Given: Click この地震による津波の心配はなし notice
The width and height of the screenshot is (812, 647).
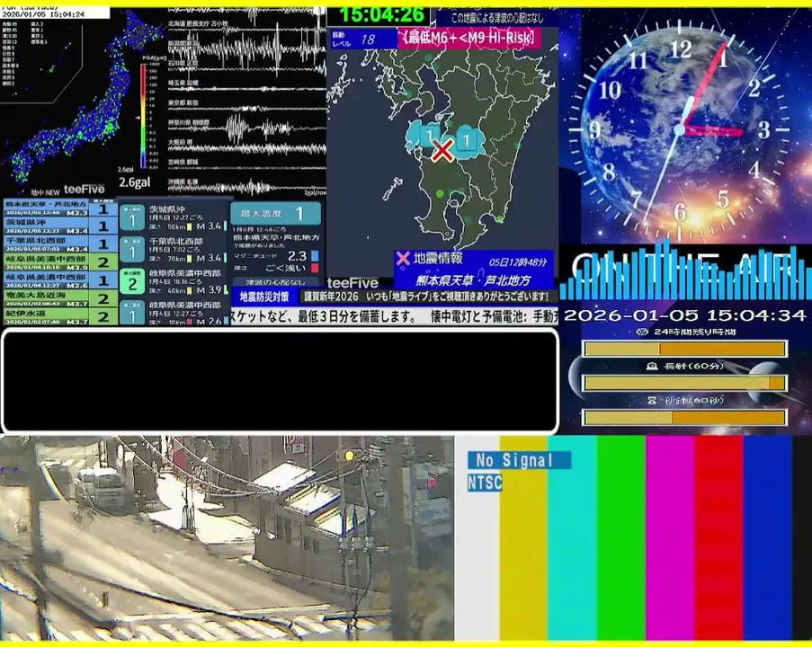Looking at the screenshot, I should pos(497,18).
